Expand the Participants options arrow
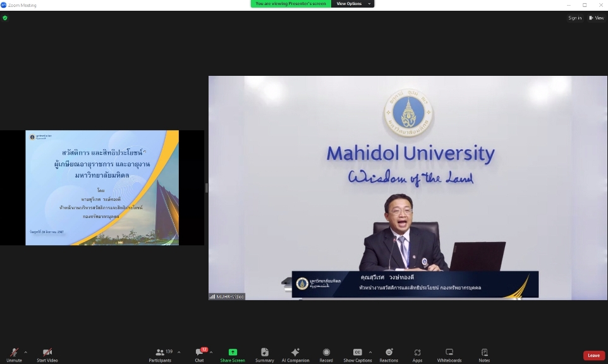Viewport: 608px width, 364px height. click(179, 353)
